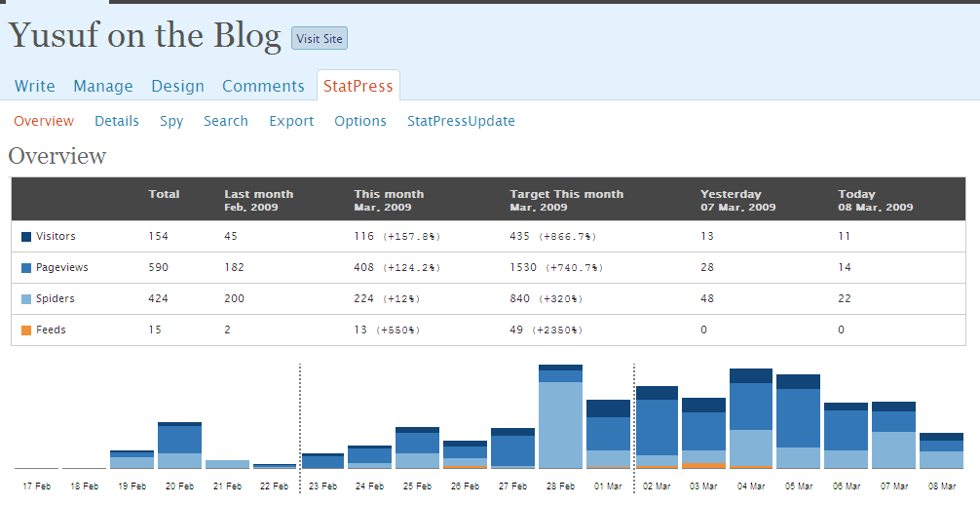Click the Yesterday 07 Mar. 2009 header

pos(737,200)
